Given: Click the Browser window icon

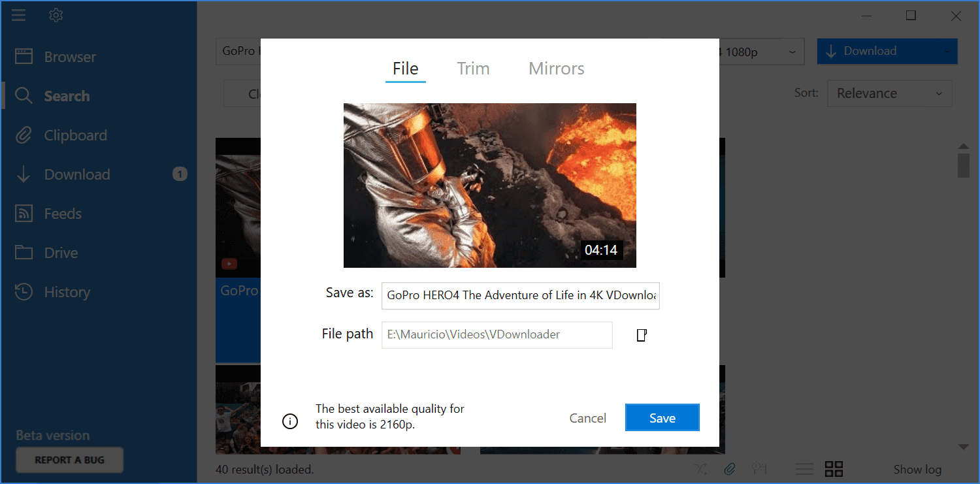Looking at the screenshot, I should (24, 57).
